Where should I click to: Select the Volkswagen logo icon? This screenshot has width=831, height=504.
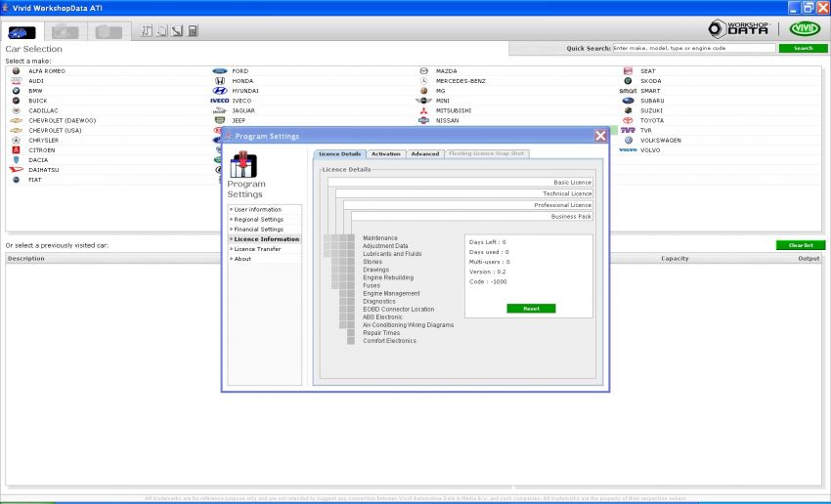pyautogui.click(x=628, y=141)
